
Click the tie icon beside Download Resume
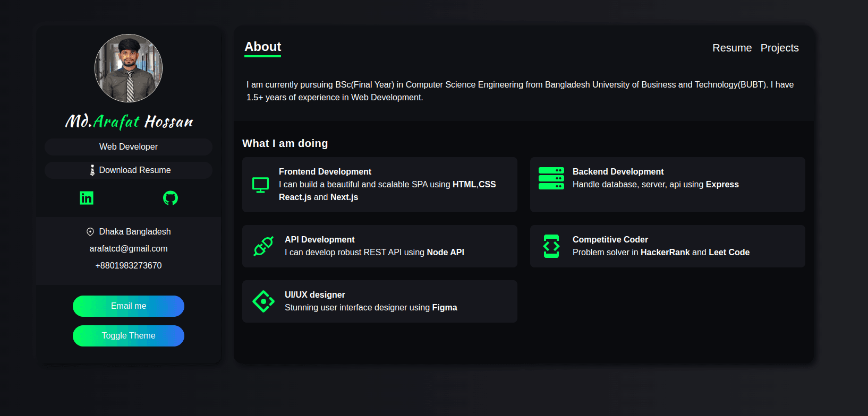pos(92,170)
